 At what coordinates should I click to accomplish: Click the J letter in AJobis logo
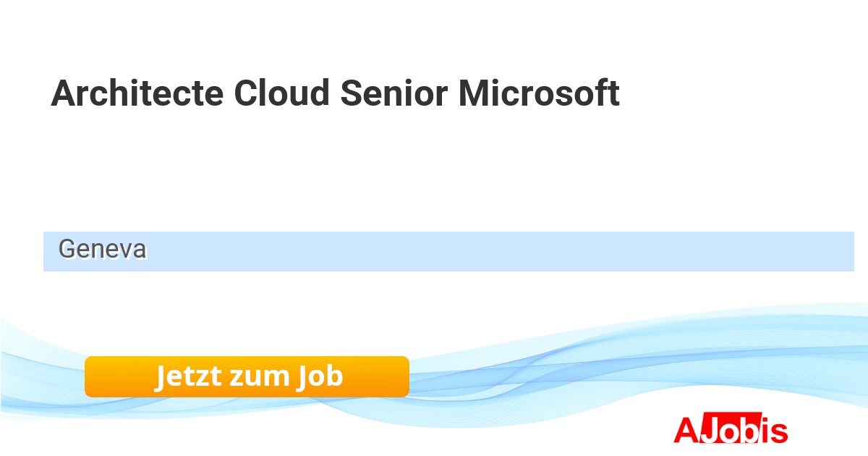point(710,431)
